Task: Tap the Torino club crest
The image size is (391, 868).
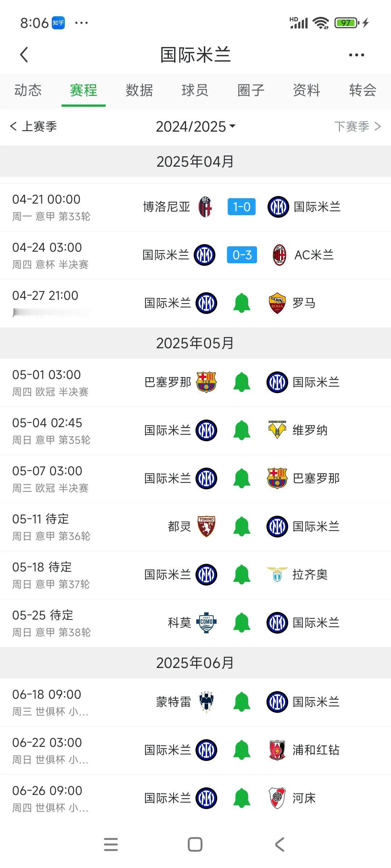Action: click(x=206, y=526)
